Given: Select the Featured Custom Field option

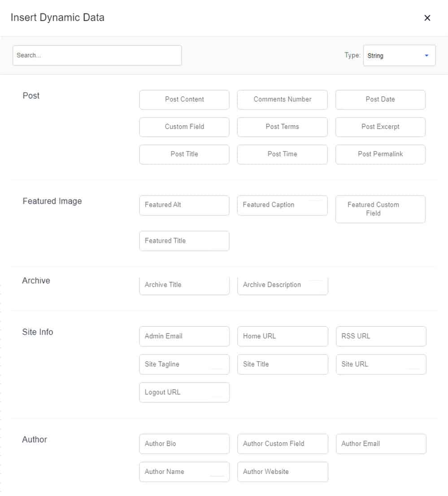Looking at the screenshot, I should tap(380, 209).
